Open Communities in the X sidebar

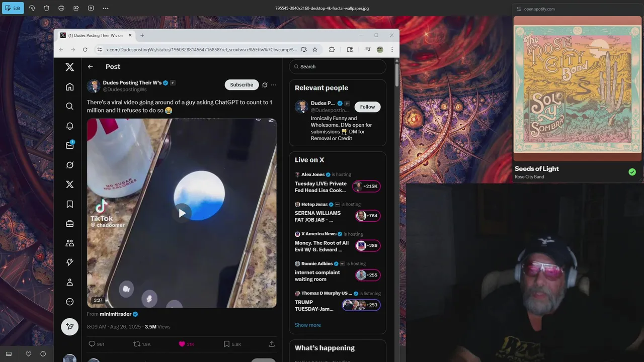point(70,243)
